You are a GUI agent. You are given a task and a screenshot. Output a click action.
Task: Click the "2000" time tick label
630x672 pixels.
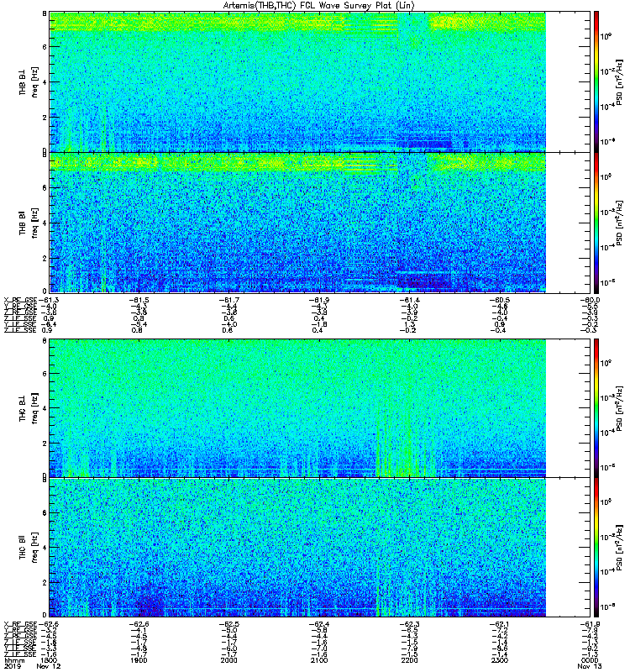pyautogui.click(x=228, y=660)
